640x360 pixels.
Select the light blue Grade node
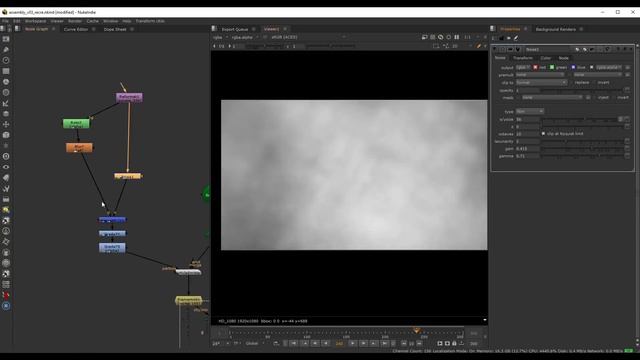coord(112,248)
